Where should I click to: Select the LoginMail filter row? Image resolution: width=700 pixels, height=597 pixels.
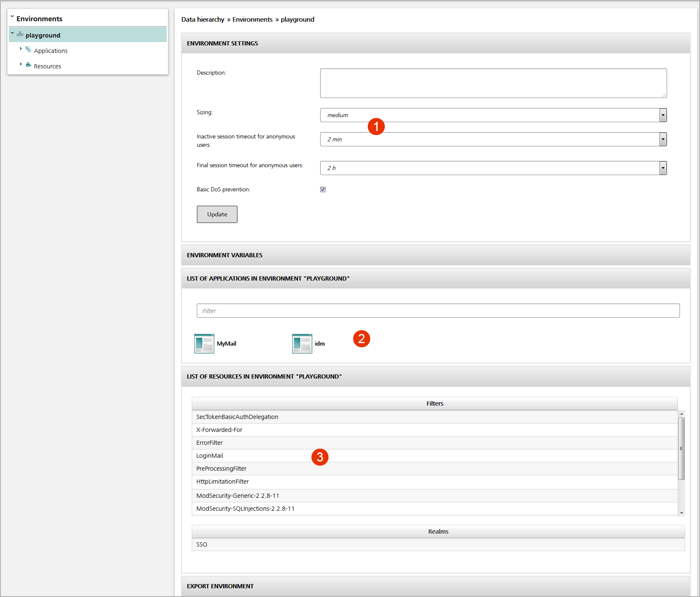(x=435, y=456)
